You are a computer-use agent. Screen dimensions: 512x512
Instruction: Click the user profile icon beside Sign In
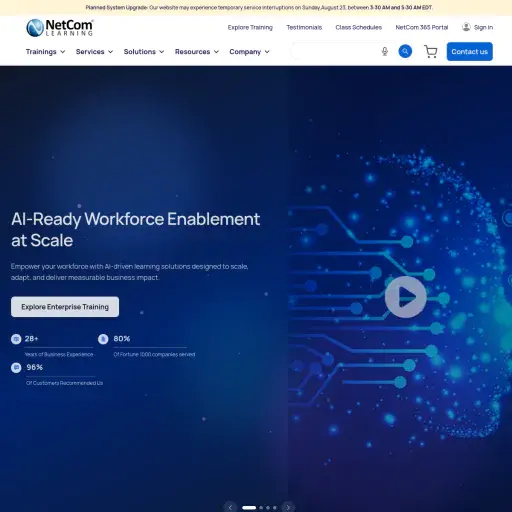[466, 27]
